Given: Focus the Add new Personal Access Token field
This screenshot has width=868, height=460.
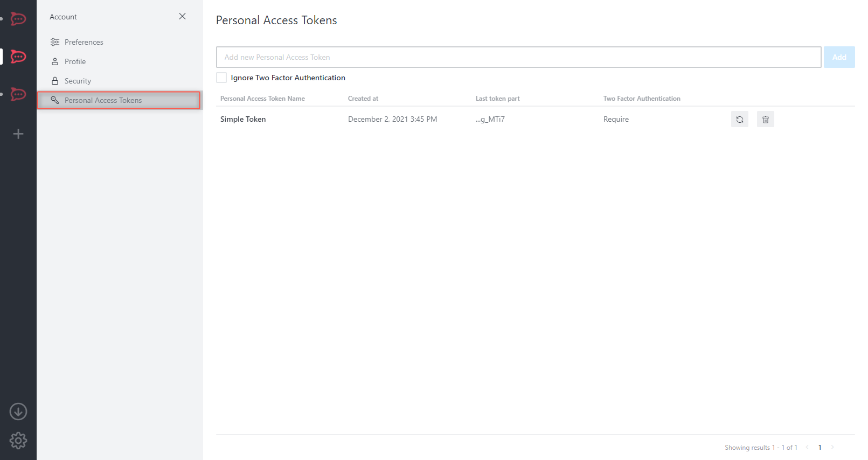Looking at the screenshot, I should pyautogui.click(x=518, y=57).
